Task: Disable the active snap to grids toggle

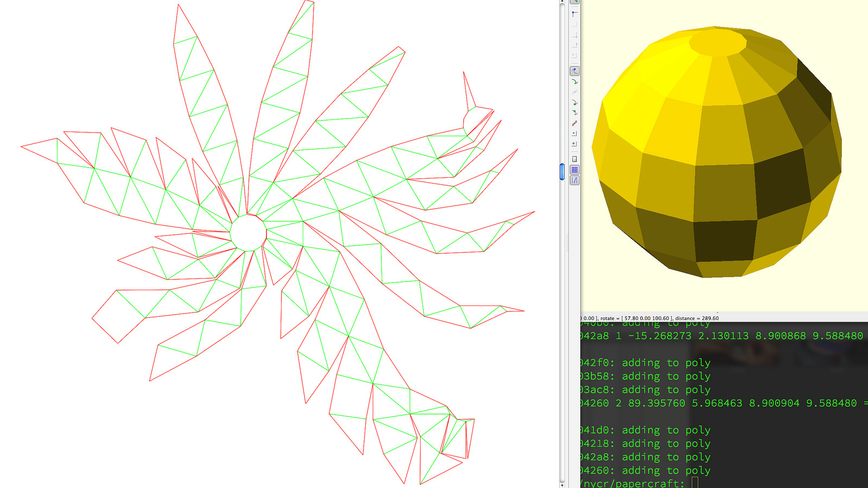Action: (x=574, y=170)
